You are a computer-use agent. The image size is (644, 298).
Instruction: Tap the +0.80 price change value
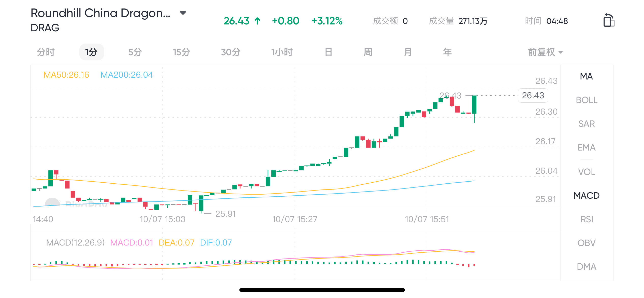[x=286, y=21]
